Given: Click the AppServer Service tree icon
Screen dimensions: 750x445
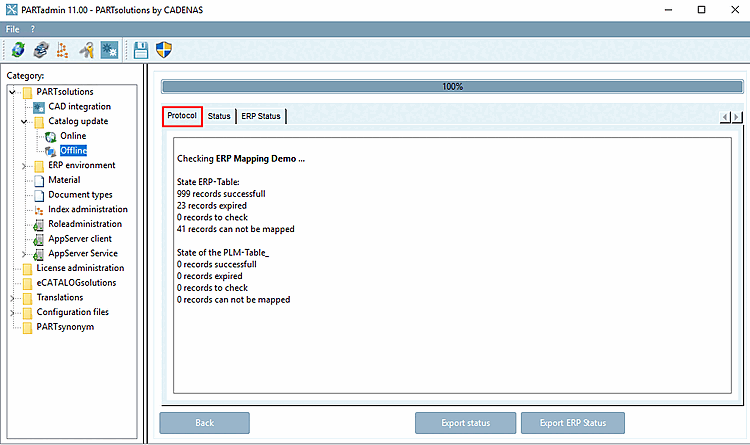Looking at the screenshot, I should 39,255.
